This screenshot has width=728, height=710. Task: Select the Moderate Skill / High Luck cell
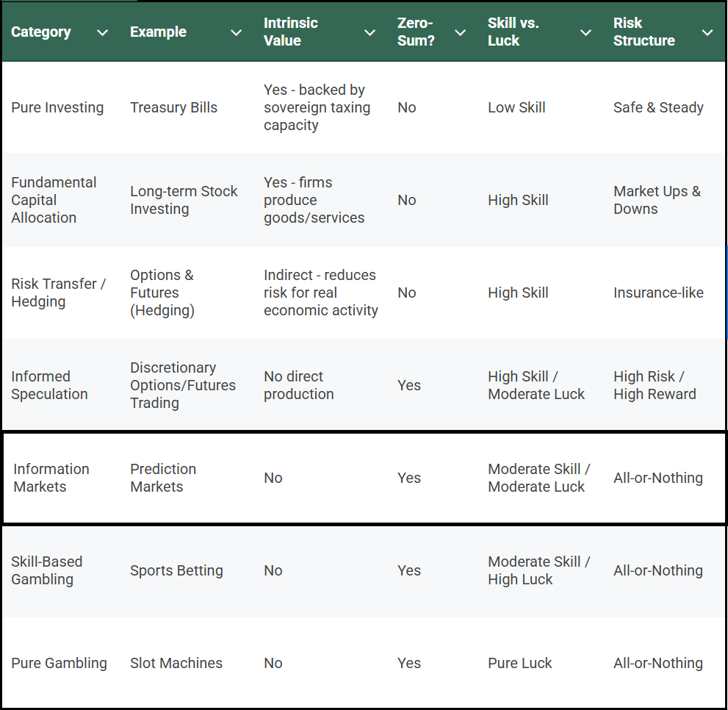pos(539,570)
